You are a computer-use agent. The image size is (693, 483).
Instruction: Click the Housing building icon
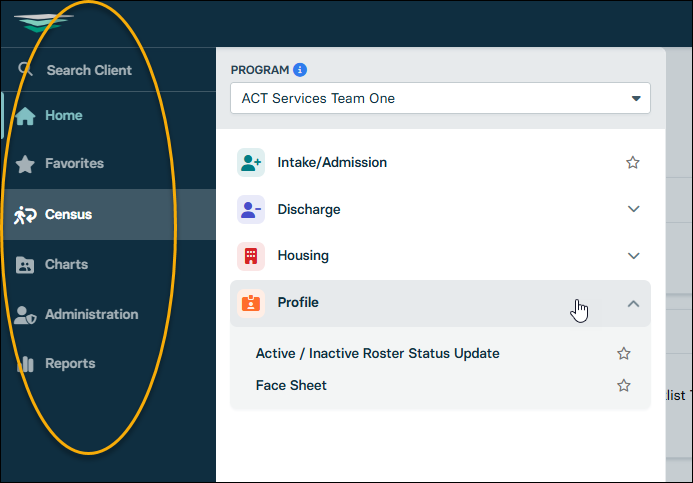(251, 256)
